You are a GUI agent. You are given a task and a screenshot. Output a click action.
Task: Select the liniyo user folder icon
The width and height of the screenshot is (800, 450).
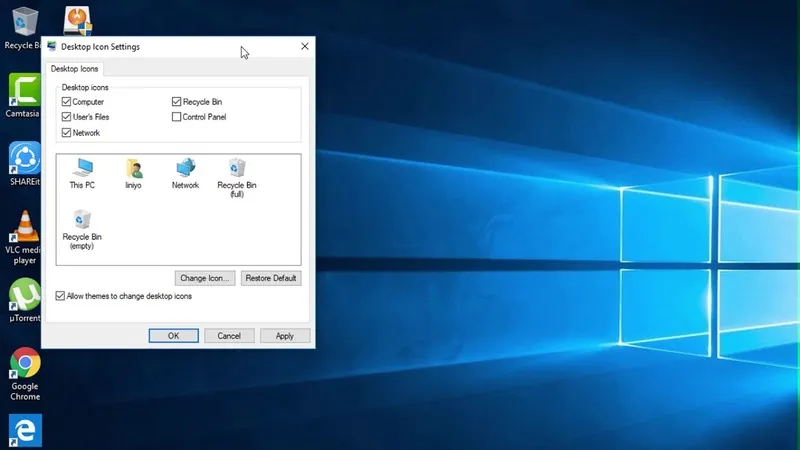[x=133, y=174]
